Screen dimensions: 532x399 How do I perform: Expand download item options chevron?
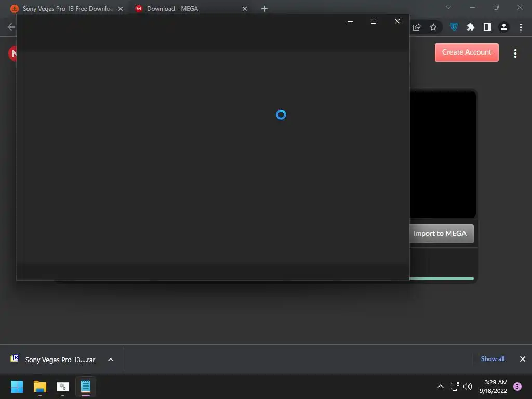[111, 360]
